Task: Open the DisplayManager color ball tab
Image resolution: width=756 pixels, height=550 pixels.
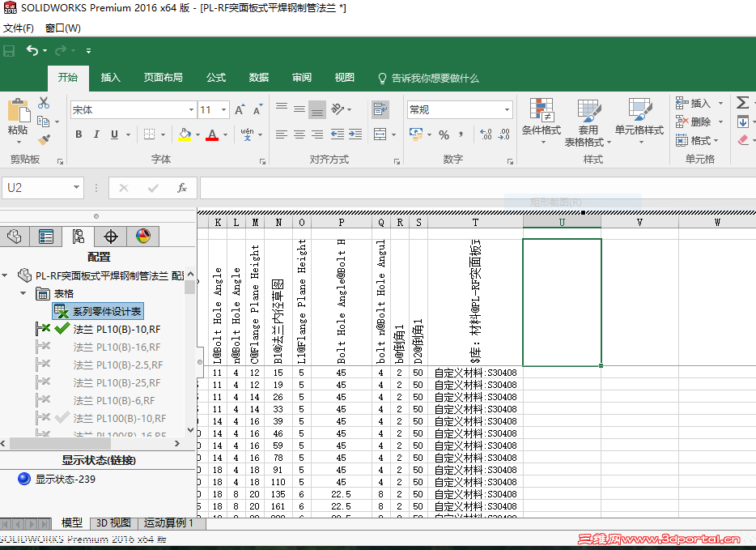Action: click(143, 237)
